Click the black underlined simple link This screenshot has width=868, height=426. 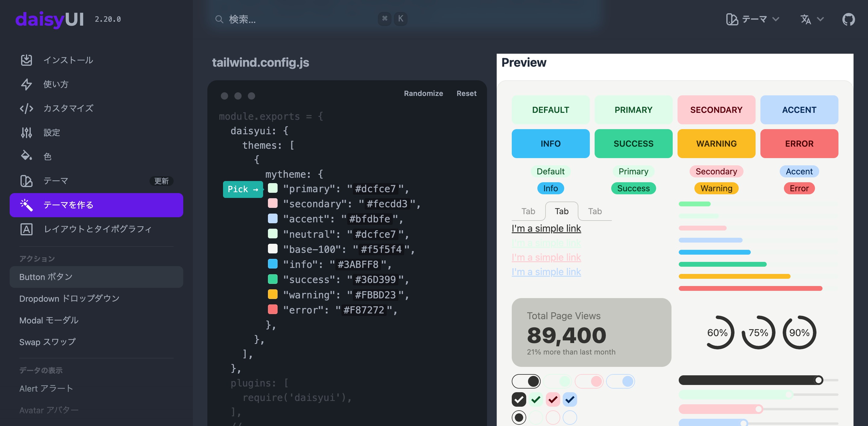point(546,228)
